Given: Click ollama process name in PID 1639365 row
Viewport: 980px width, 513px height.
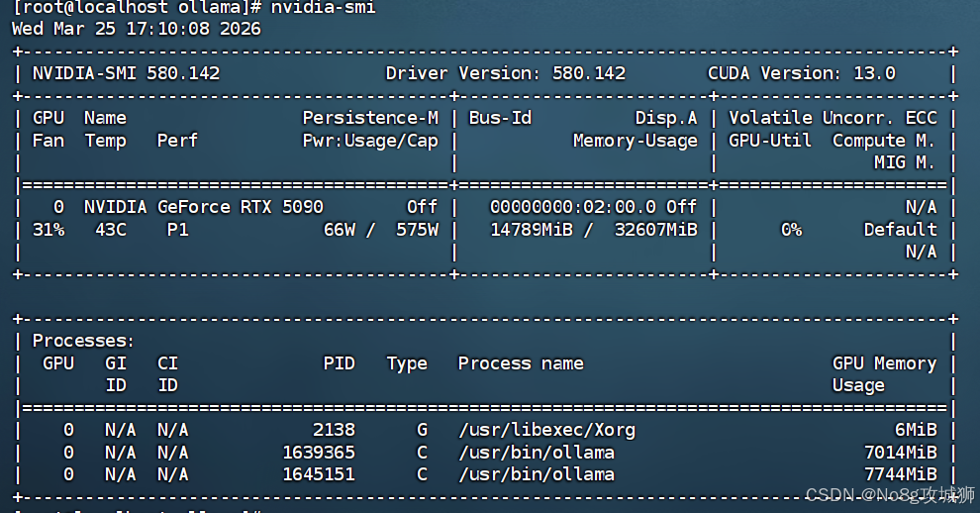Looking at the screenshot, I should pyautogui.click(x=537, y=453).
